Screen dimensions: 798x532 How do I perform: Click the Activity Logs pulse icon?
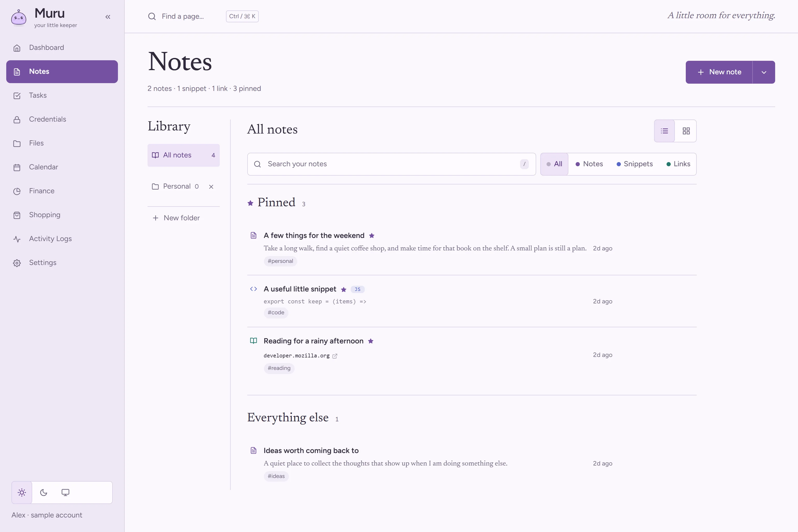click(17, 239)
